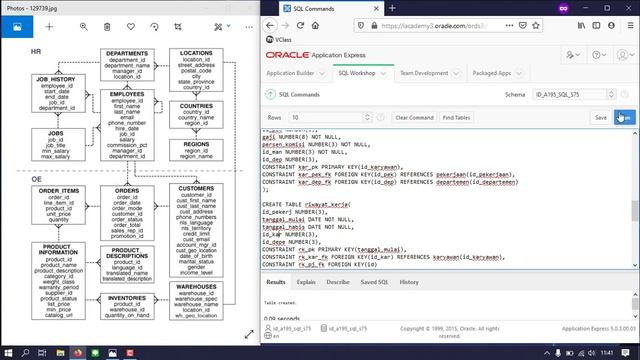Open the Firefox hamburger menu
The image size is (640, 360).
tap(631, 25)
